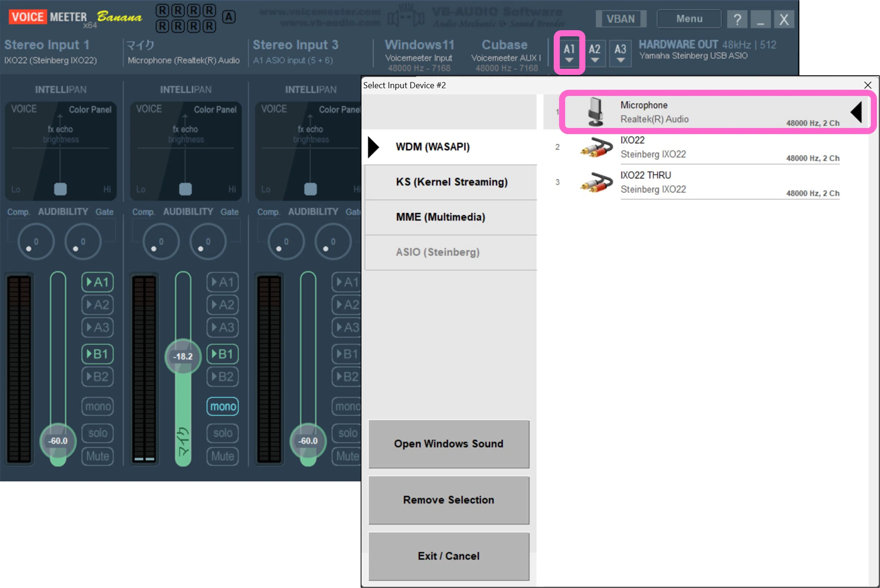Toggle A1 routing on Stereo Input 1
Screen dimensions: 880x588
(97, 282)
